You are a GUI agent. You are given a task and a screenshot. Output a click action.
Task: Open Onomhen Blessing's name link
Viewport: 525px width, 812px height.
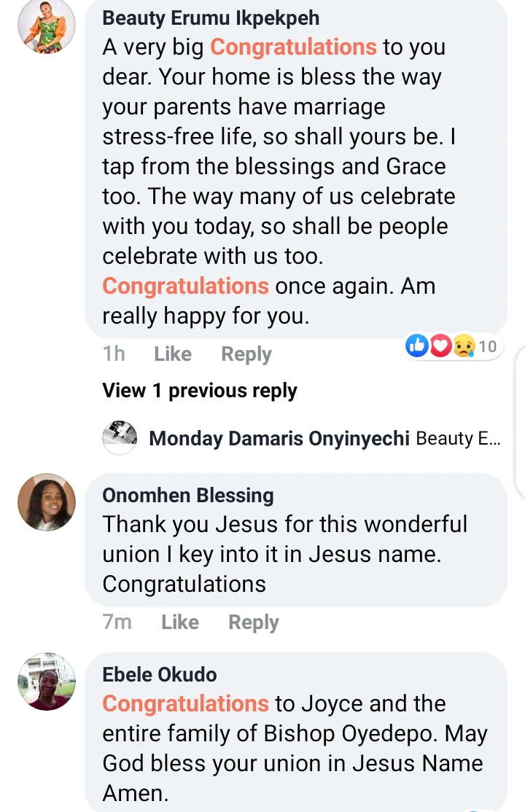coord(188,496)
